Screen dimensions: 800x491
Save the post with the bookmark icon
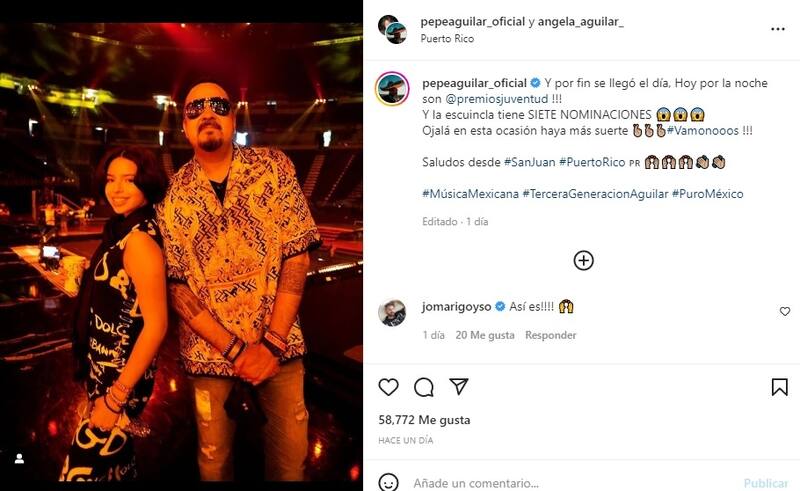coord(779,387)
